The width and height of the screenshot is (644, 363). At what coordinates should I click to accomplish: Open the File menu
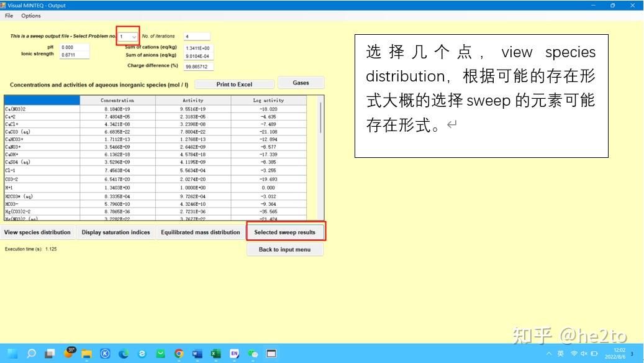pos(8,15)
